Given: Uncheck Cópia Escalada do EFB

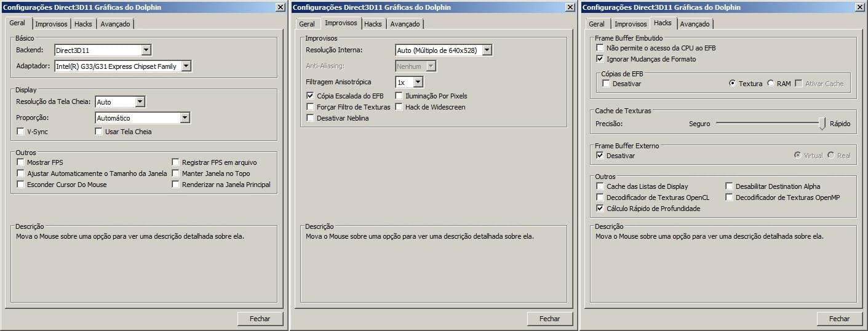Looking at the screenshot, I should point(311,96).
